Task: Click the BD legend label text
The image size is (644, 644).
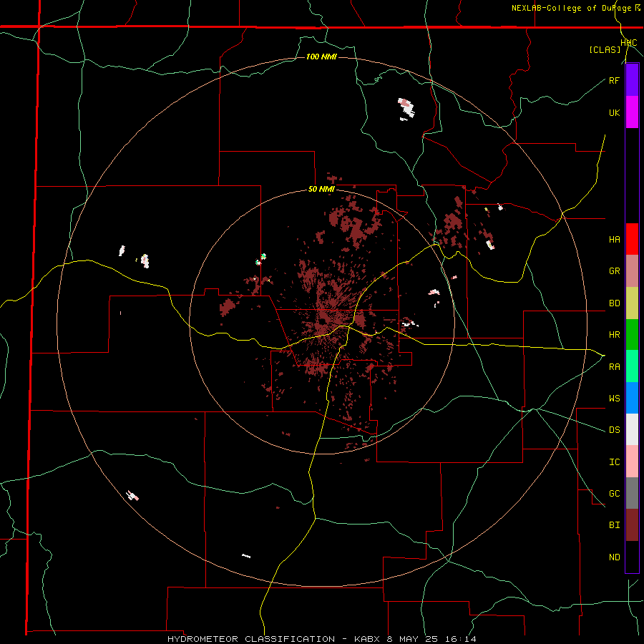Action: point(614,303)
